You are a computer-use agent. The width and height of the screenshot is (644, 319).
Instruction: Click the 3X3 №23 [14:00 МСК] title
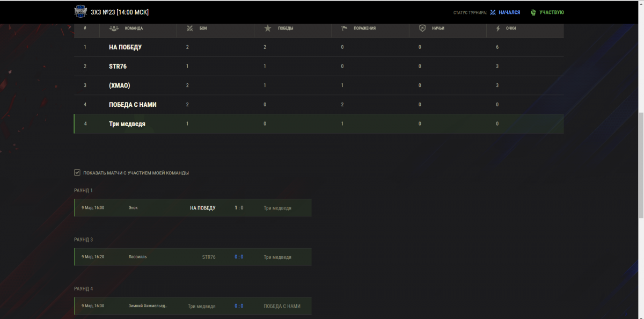(120, 12)
